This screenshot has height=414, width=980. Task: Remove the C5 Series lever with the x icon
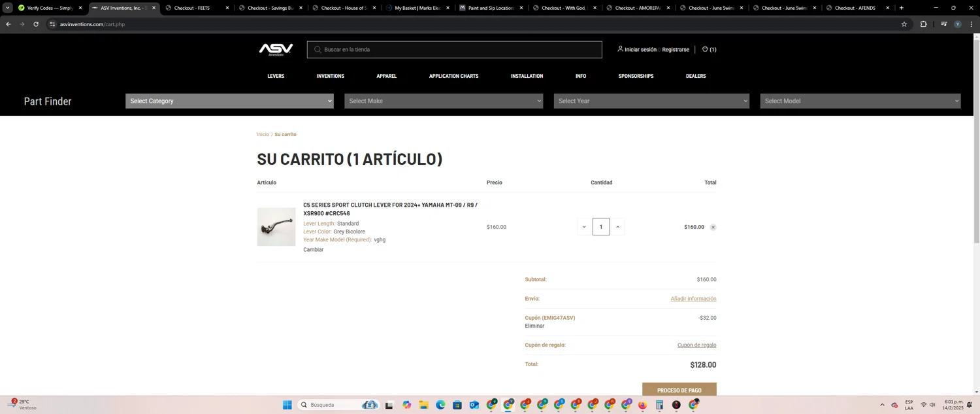point(713,228)
